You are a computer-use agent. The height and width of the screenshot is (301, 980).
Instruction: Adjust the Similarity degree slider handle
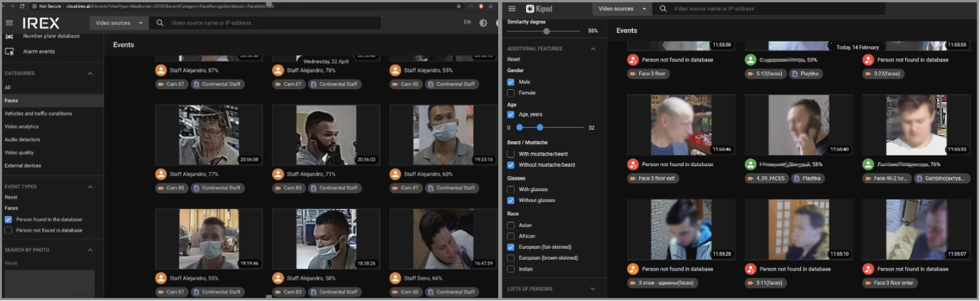tap(547, 31)
